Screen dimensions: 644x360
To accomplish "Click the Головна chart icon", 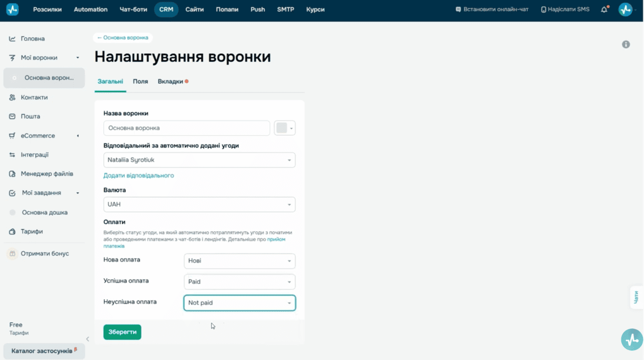I will [x=13, y=39].
